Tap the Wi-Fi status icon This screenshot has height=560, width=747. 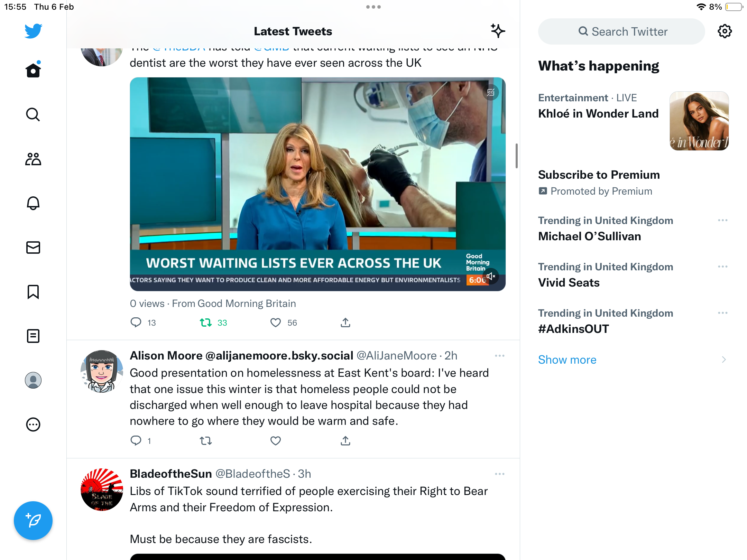[701, 7]
